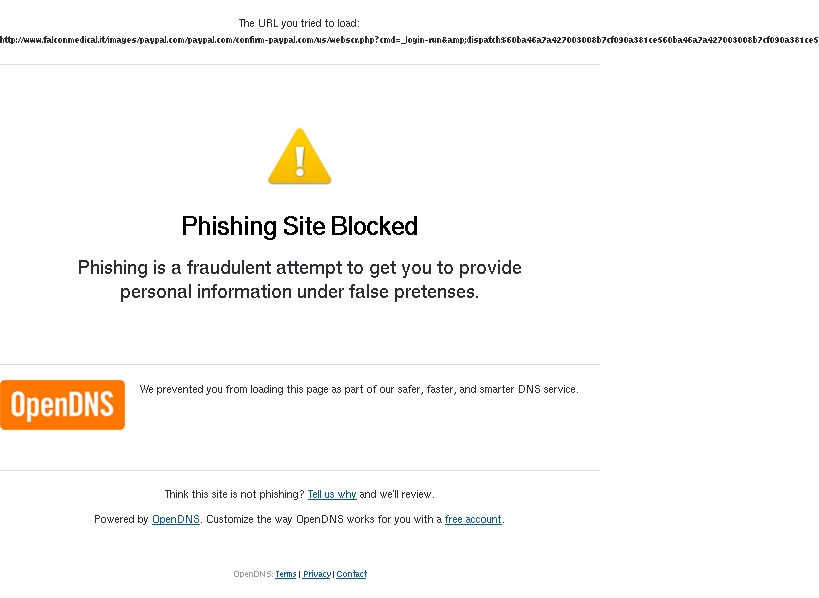
Task: Click the yellow warning triangle icon
Action: (x=299, y=157)
